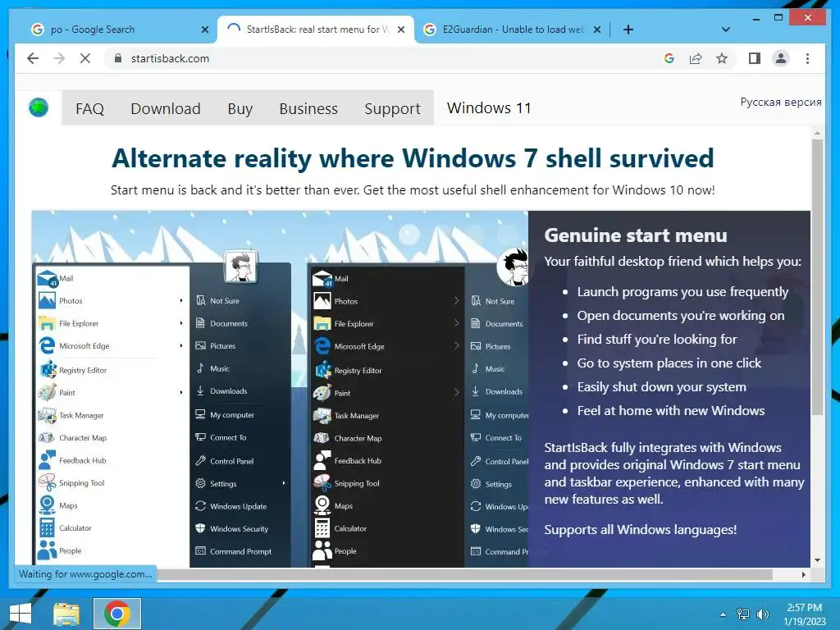Open the Buy page

(240, 108)
